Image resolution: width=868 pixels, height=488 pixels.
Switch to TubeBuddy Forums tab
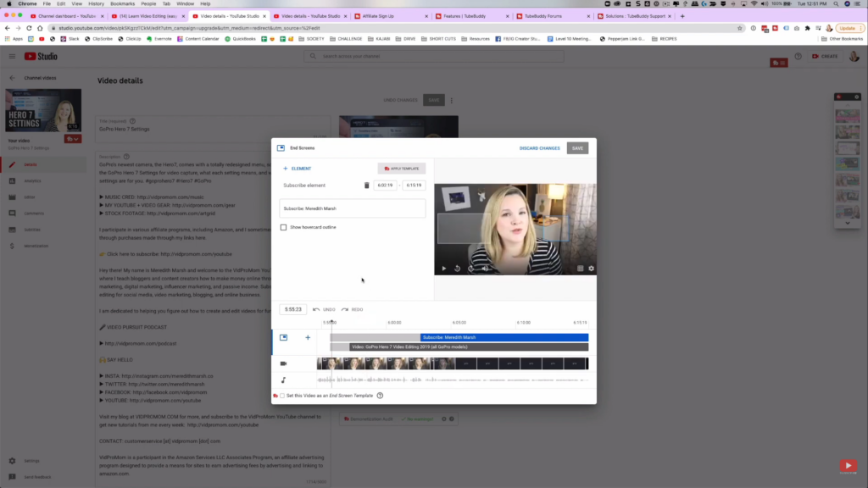coord(553,16)
